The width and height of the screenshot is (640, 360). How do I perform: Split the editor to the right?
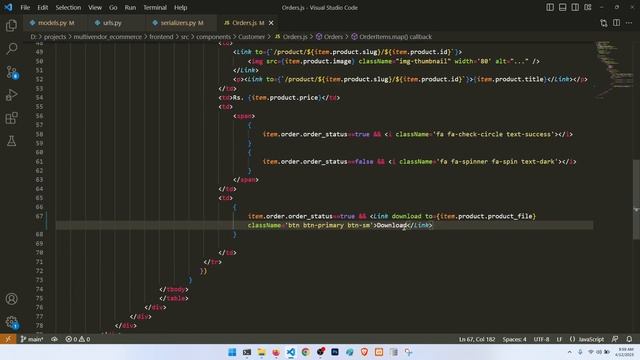(x=616, y=23)
